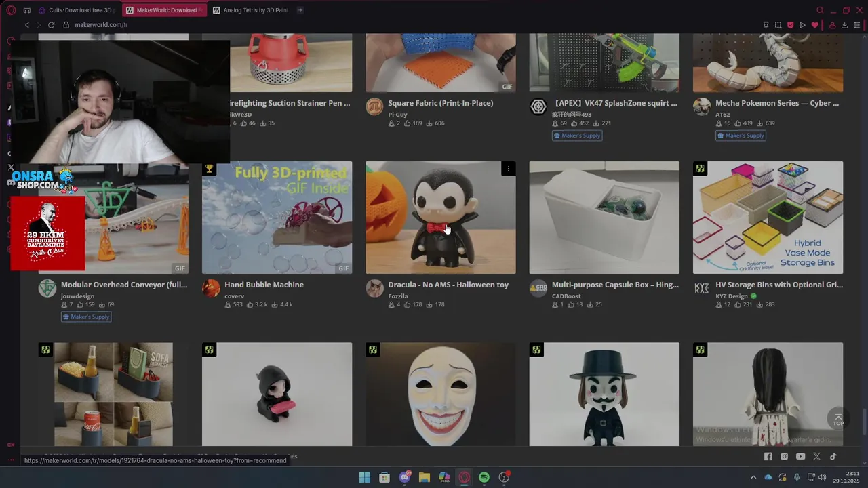Viewport: 868px width, 488px height.
Task: Open the ad blocker shield icon
Action: click(x=790, y=25)
